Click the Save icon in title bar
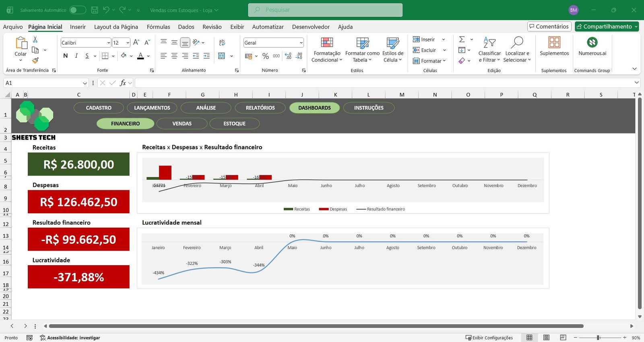 (x=95, y=10)
